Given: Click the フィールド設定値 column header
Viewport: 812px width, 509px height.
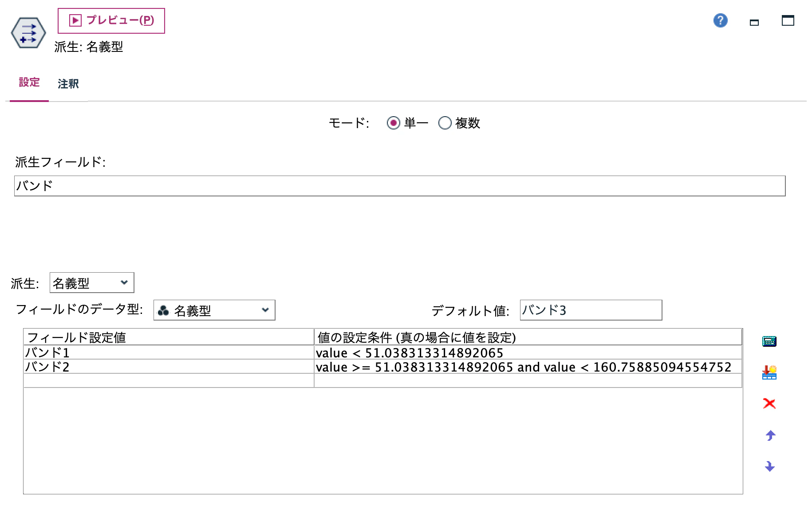Looking at the screenshot, I should (169, 337).
